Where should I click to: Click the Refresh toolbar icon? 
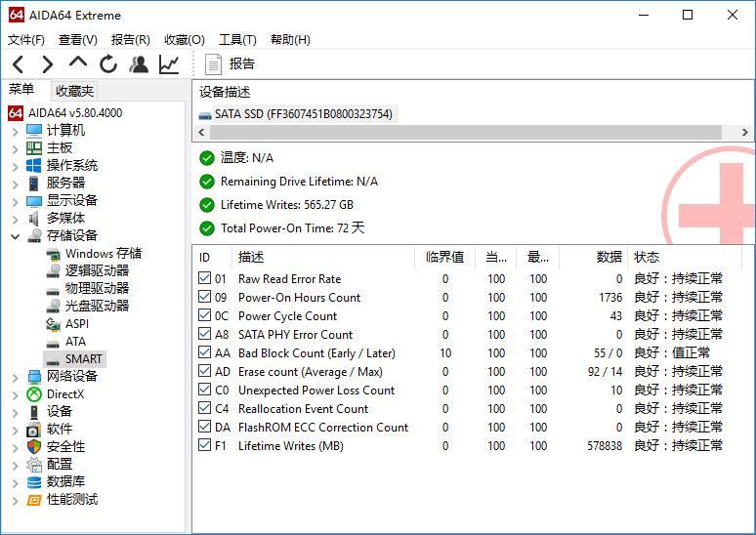coord(108,64)
